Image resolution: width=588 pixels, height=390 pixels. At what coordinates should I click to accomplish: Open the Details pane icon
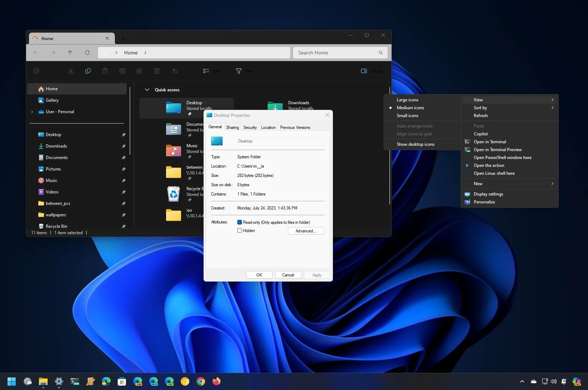click(364, 71)
